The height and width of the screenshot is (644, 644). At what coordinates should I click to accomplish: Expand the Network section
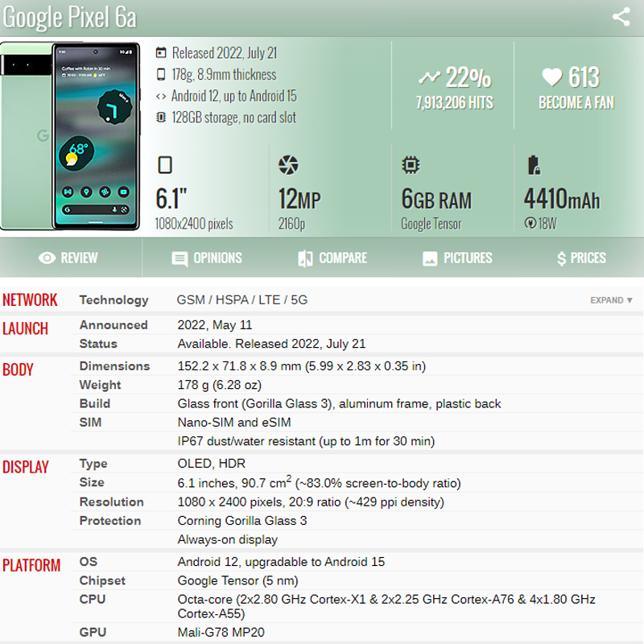[x=611, y=300]
